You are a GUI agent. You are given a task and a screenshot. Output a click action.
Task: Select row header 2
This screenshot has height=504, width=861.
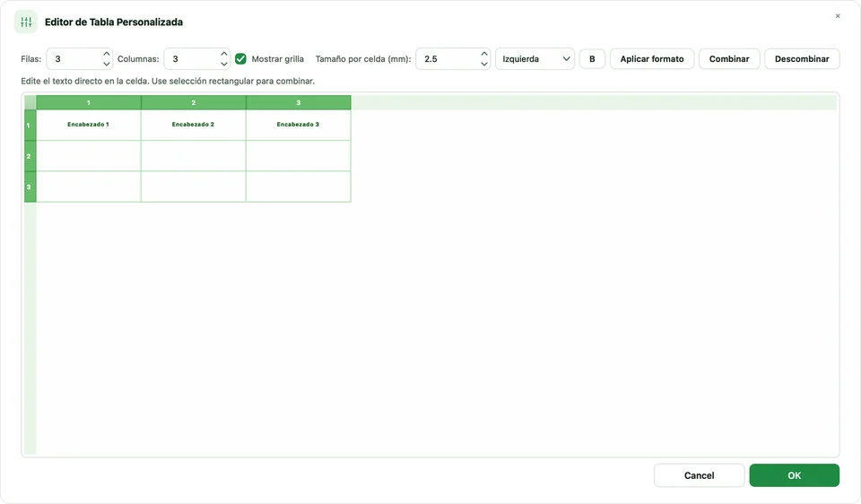30,156
